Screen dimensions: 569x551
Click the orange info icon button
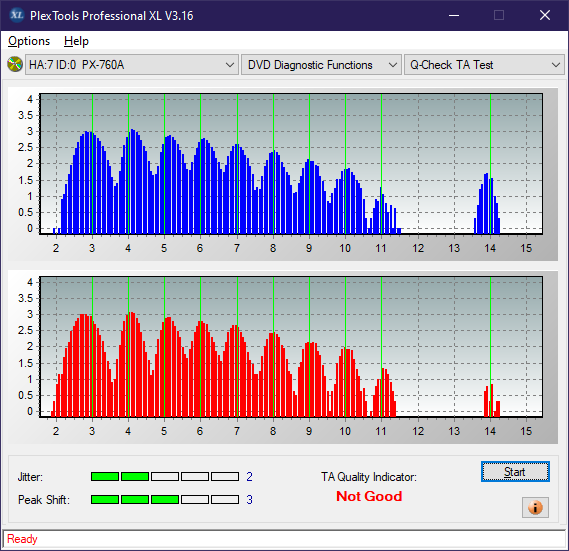535,507
